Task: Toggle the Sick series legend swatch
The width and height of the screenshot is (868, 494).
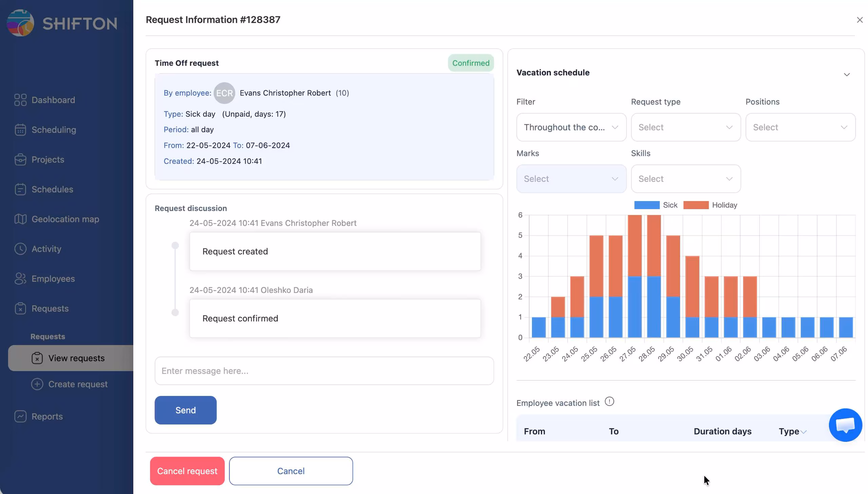Action: (x=647, y=205)
